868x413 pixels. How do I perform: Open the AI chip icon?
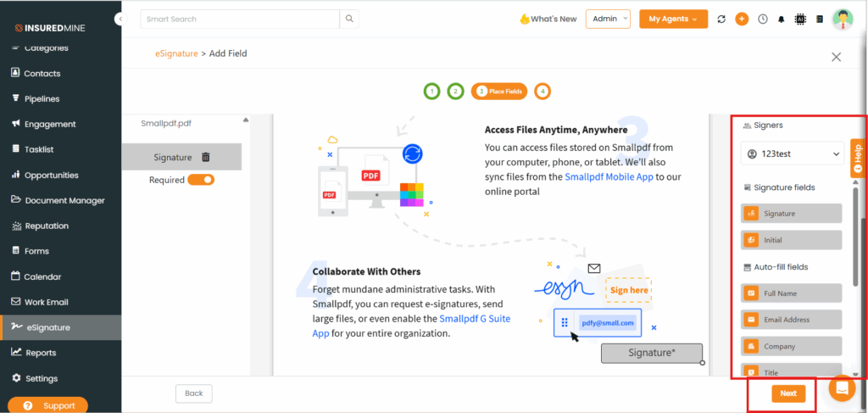[x=800, y=19]
